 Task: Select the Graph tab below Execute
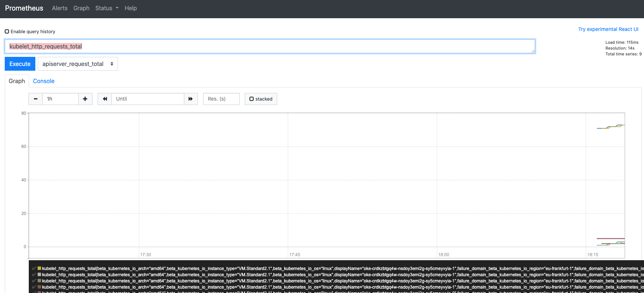17,81
